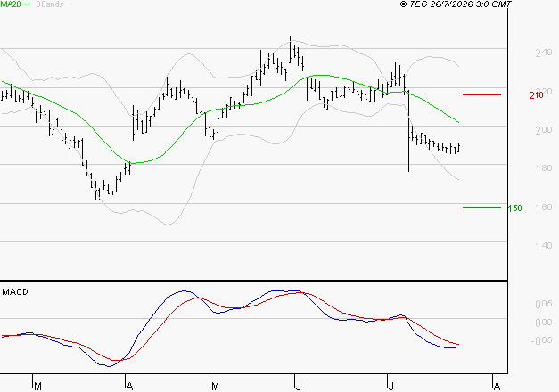Select the green 158 support line
559x392 pixels.
[x=481, y=208]
